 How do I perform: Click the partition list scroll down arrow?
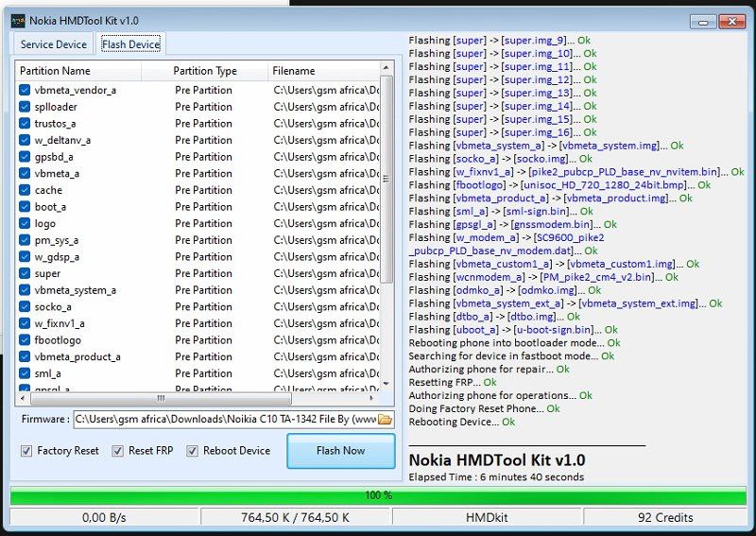(x=386, y=384)
